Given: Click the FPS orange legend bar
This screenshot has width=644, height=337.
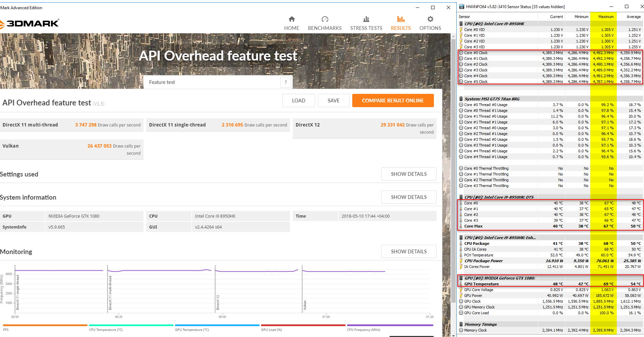Looking at the screenshot, I should click(45, 325).
